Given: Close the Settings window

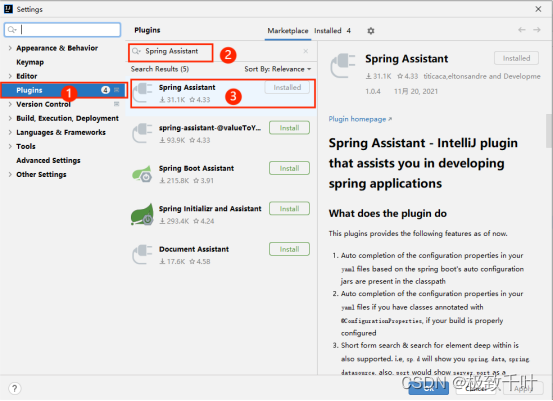Looking at the screenshot, I should pos(538,9).
